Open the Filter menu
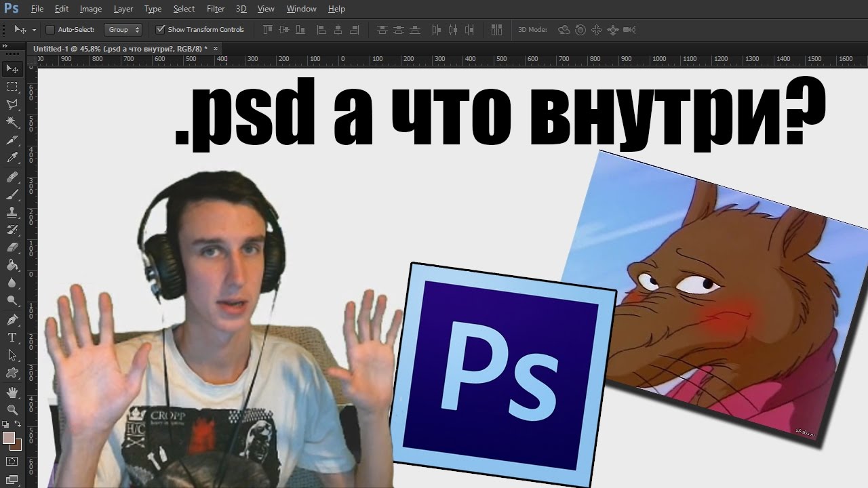 click(x=216, y=9)
